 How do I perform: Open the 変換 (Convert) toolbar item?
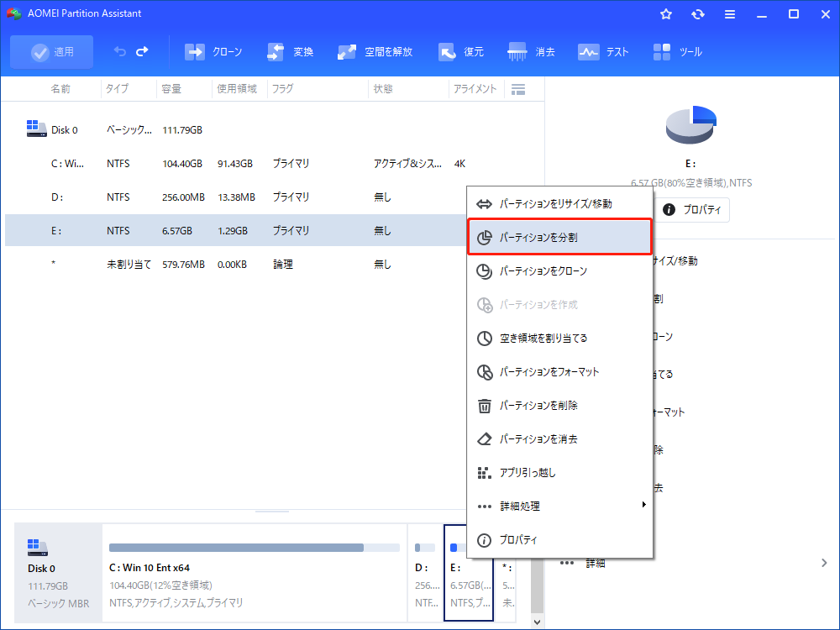290,52
